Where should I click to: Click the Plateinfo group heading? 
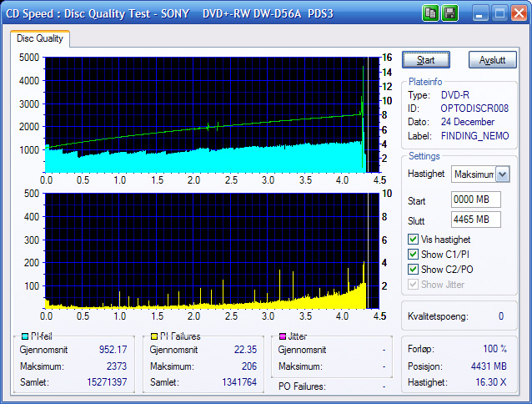point(425,82)
